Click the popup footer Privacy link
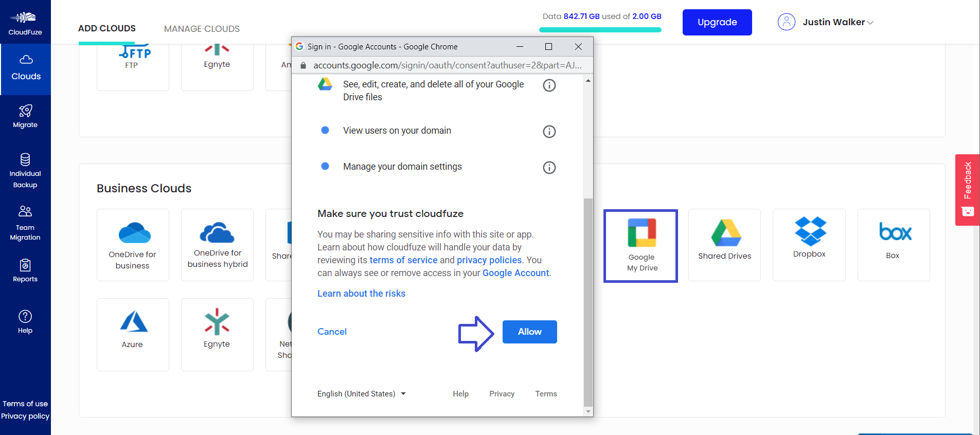The image size is (980, 435). 502,394
